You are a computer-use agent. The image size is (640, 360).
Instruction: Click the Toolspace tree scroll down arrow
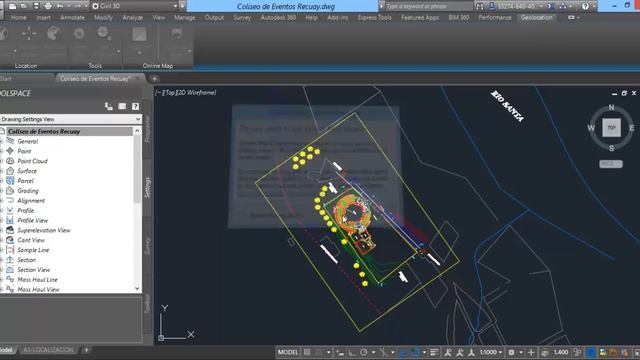point(137,289)
